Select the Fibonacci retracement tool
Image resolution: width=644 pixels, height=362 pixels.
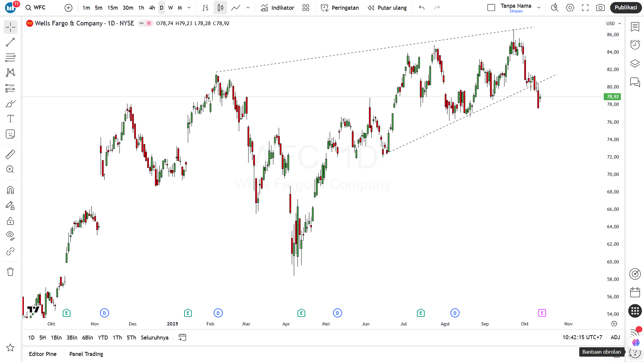tap(10, 58)
